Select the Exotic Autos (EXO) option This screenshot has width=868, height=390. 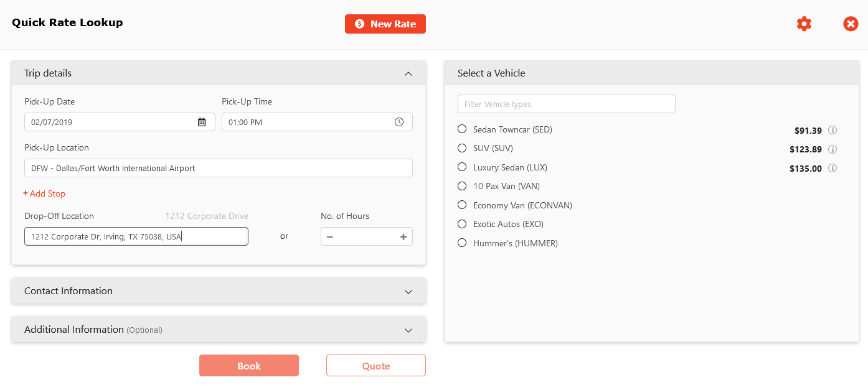click(x=461, y=224)
